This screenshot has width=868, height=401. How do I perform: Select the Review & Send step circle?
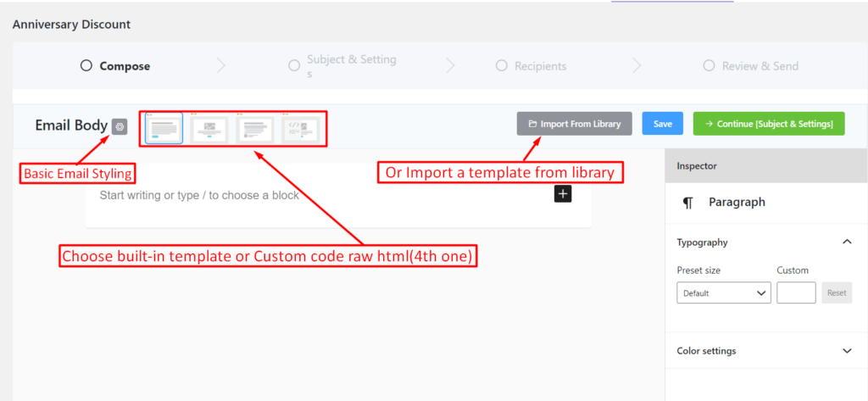click(709, 66)
